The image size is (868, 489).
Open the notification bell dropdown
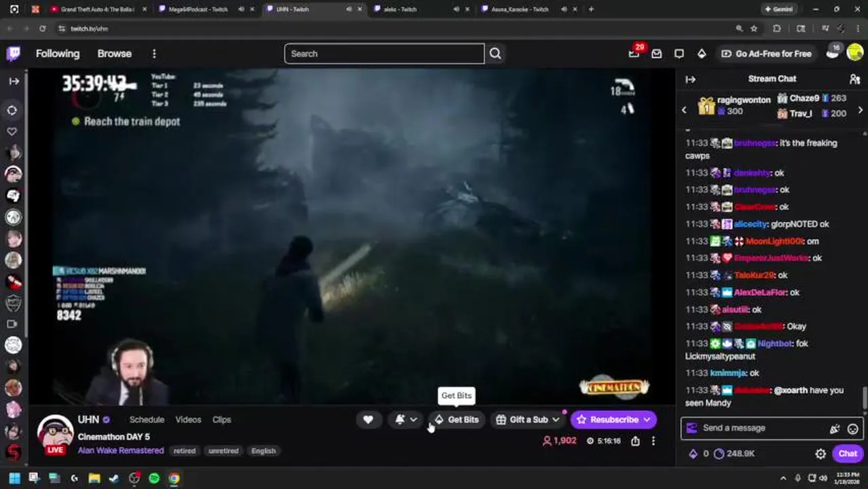coord(406,420)
